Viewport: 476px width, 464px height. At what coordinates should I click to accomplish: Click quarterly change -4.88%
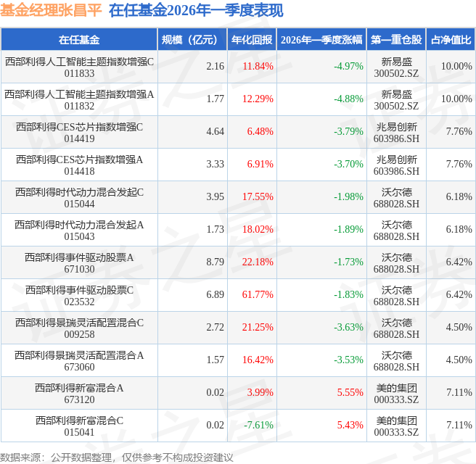(x=348, y=99)
